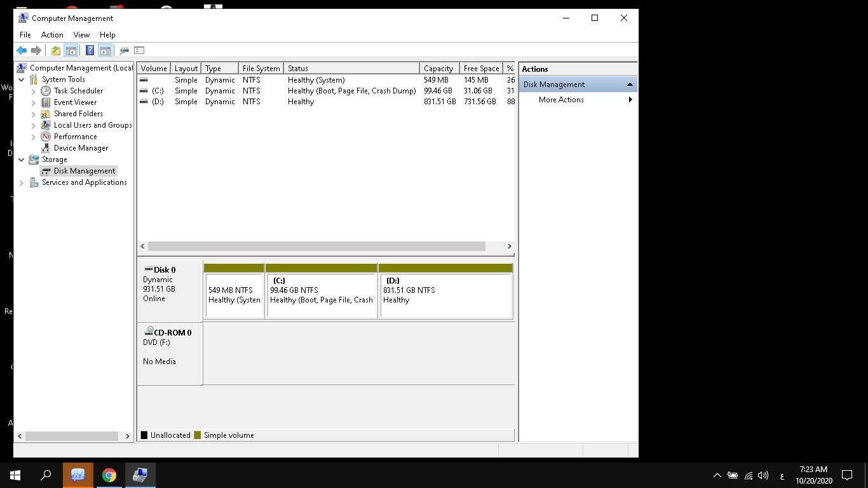
Task: Sort by the Volume column header
Action: (154, 69)
